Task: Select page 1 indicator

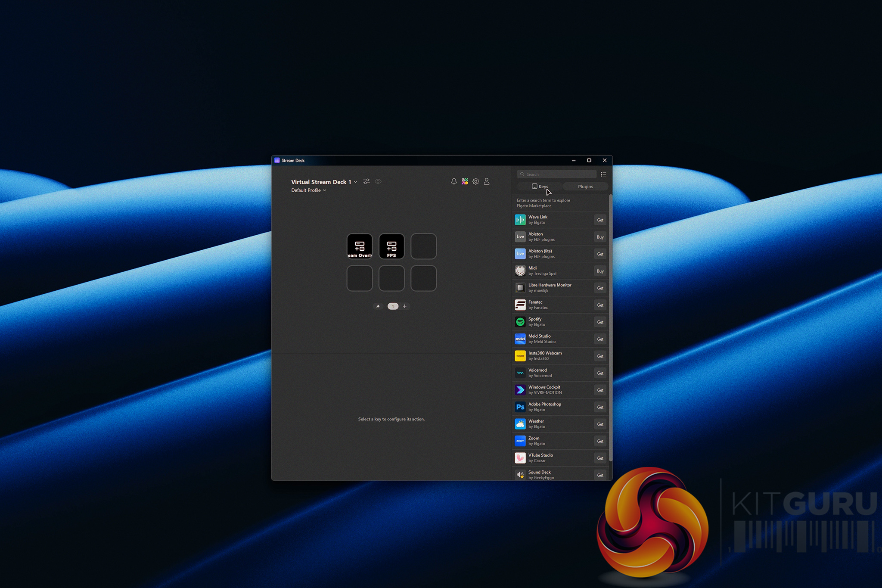Action: [x=393, y=306]
